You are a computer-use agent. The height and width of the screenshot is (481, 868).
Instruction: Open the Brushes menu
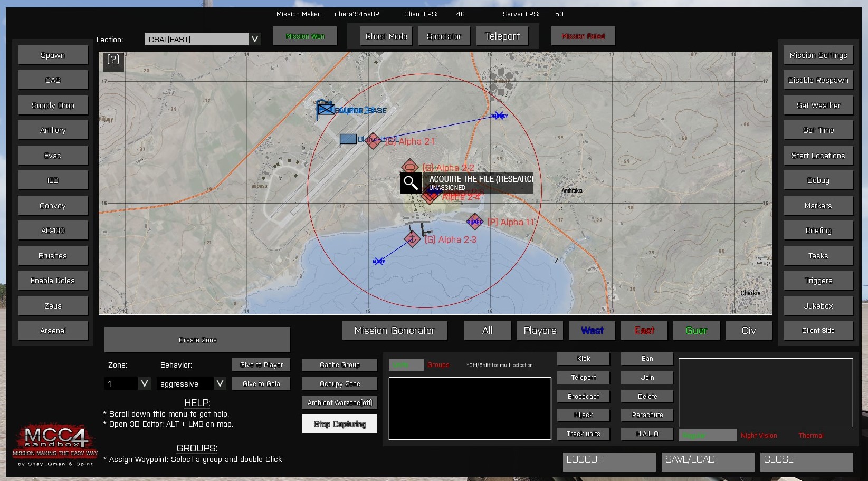tap(53, 256)
